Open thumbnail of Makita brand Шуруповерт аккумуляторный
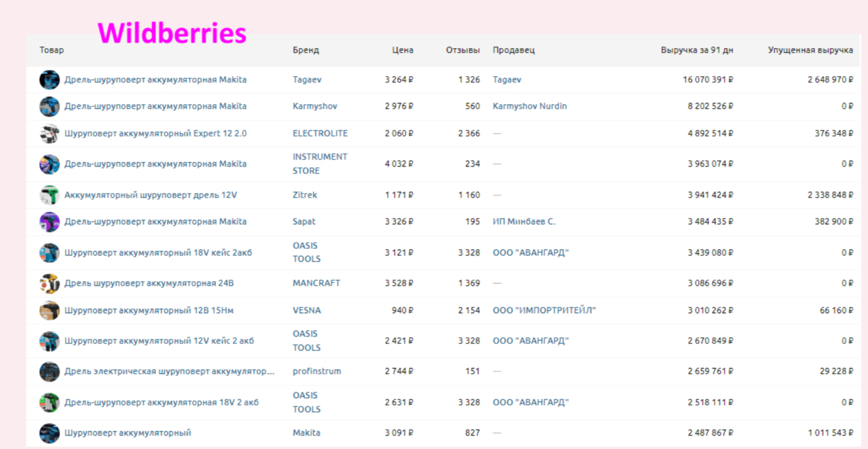The height and width of the screenshot is (449, 868). [x=49, y=433]
